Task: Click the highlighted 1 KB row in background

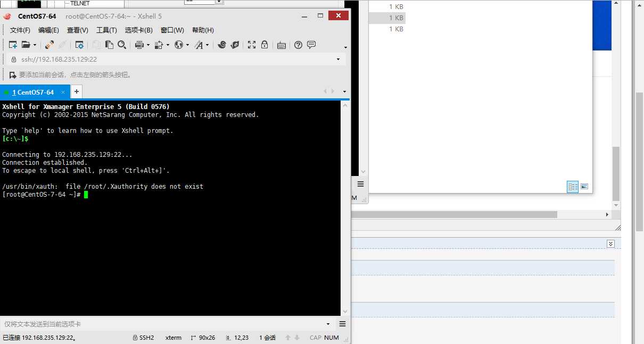Action: 387,18
